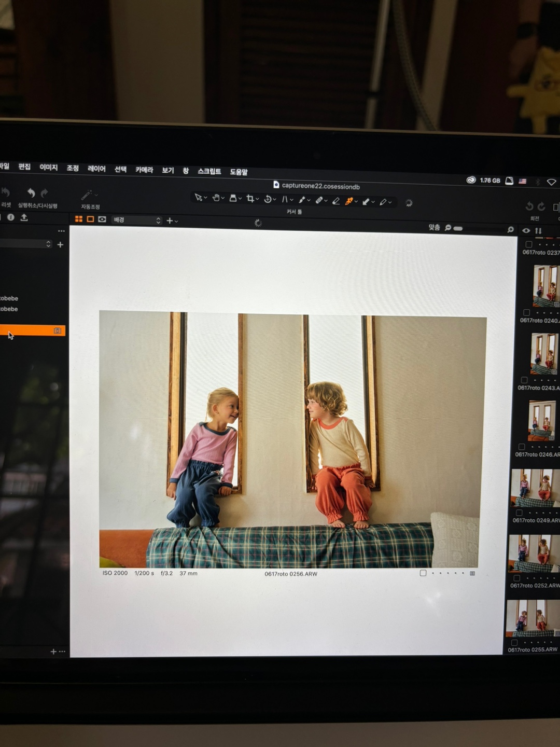
Task: Open the 스크립트 menu
Action: tap(209, 171)
